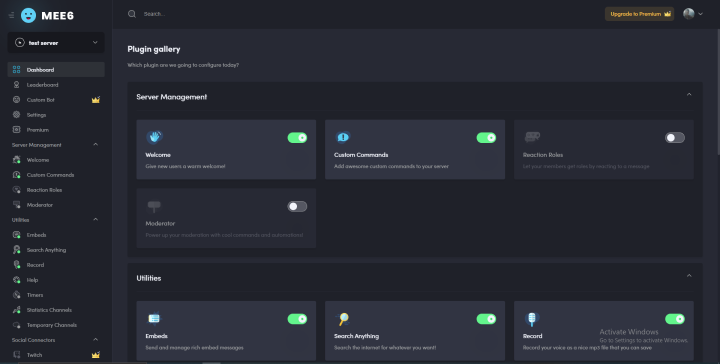
Task: Click the Dashboard grid icon in sidebar
Action: click(17, 69)
